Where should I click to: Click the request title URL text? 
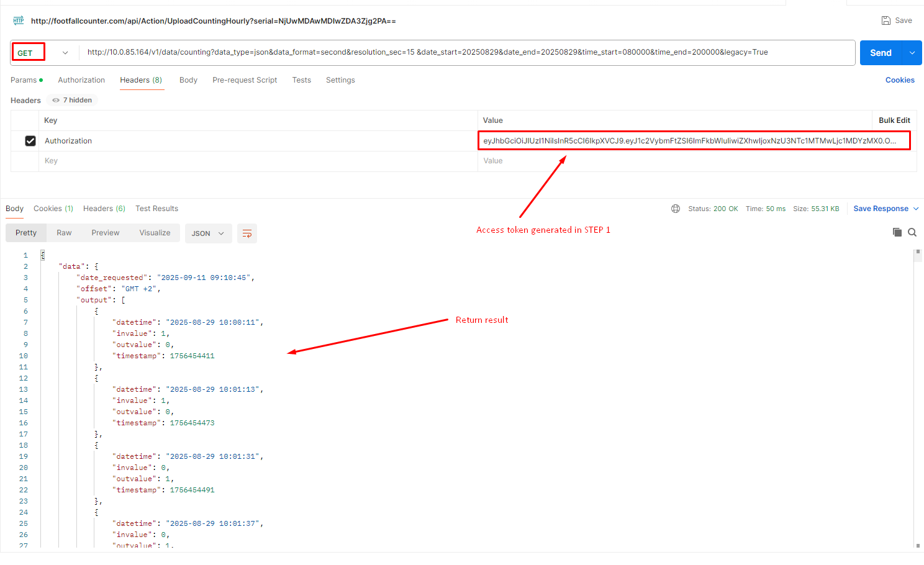pos(214,21)
